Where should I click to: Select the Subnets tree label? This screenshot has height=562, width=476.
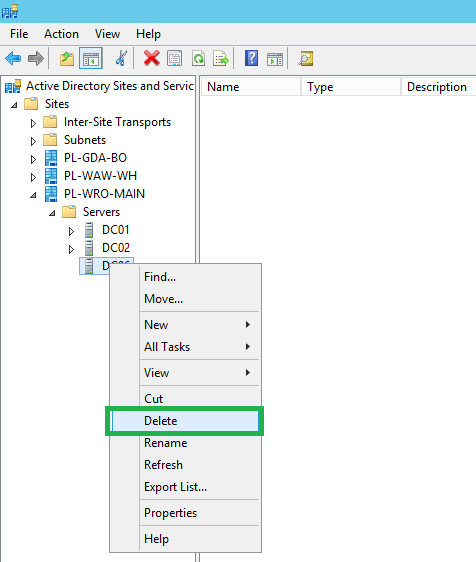pos(85,140)
